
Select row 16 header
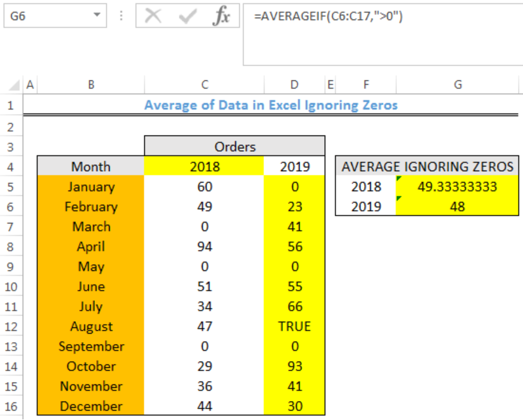11,406
